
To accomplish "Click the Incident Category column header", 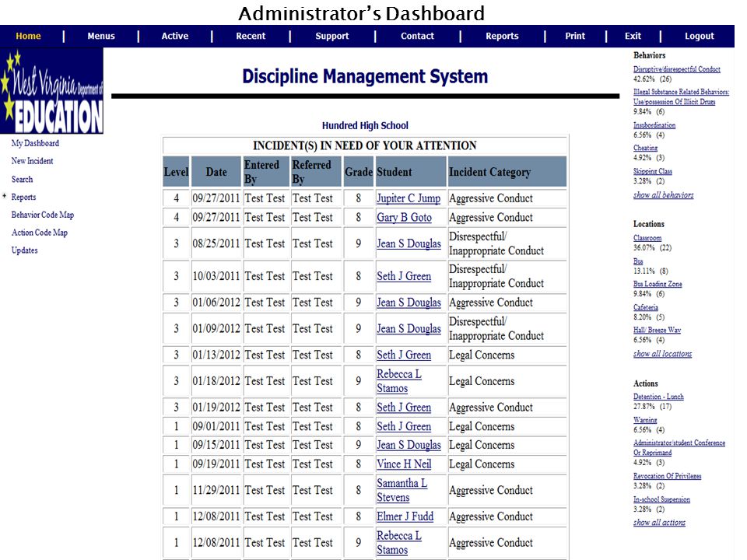I will tap(507, 172).
